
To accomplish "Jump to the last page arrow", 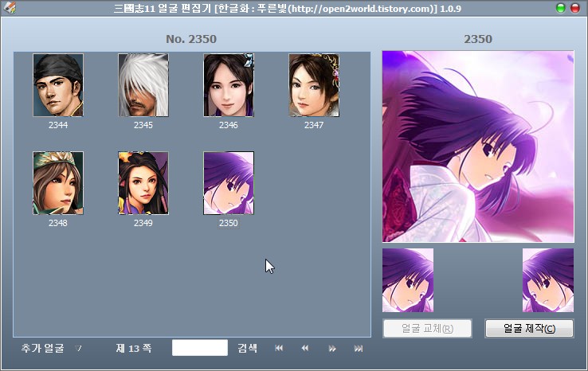I will click(359, 349).
